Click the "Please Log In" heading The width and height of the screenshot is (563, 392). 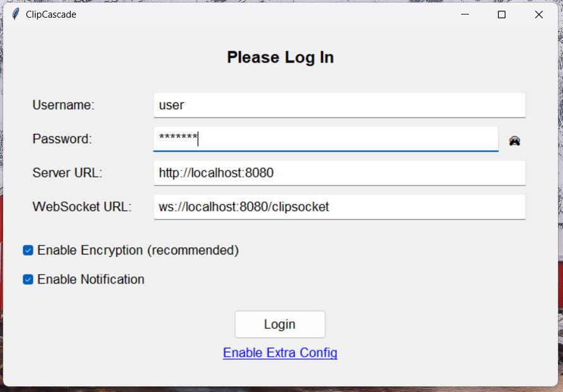(x=280, y=57)
